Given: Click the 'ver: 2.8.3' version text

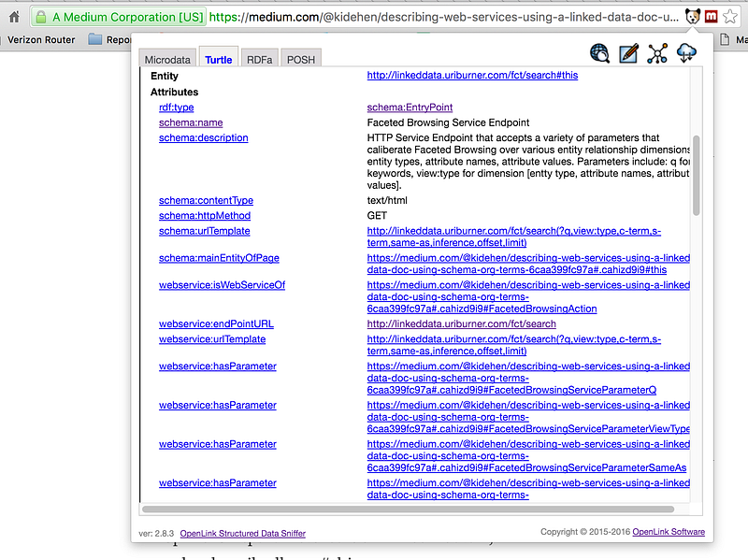Looking at the screenshot, I should [156, 533].
